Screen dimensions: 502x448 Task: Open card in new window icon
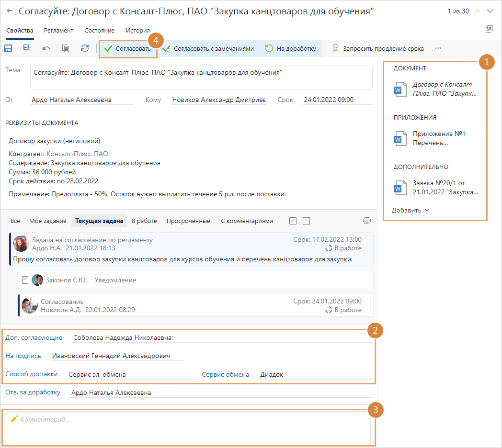489,30
